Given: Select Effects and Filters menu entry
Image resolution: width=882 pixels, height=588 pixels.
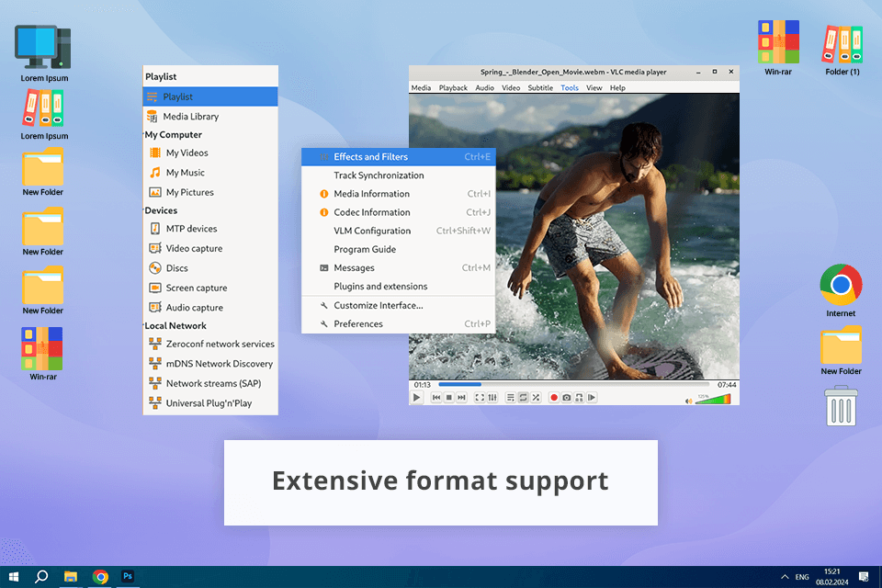Looking at the screenshot, I should point(371,157).
